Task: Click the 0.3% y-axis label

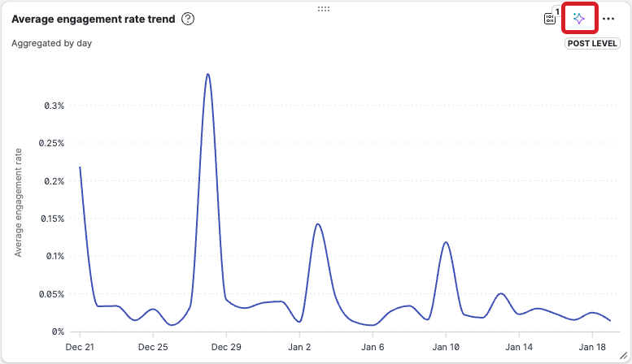Action: pyautogui.click(x=54, y=106)
